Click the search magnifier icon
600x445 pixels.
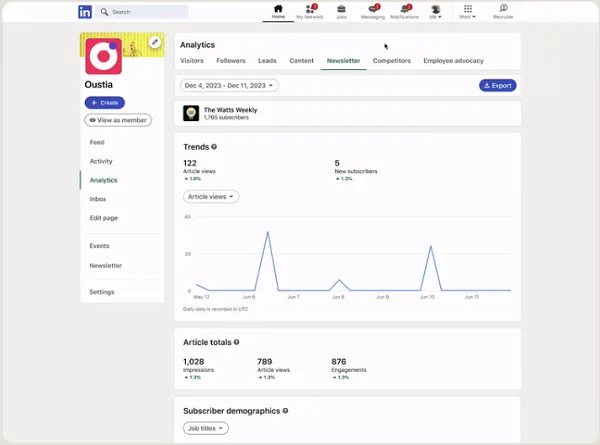coord(104,12)
